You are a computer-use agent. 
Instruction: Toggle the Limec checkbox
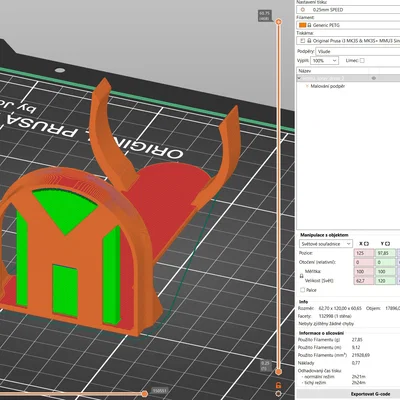point(362,61)
